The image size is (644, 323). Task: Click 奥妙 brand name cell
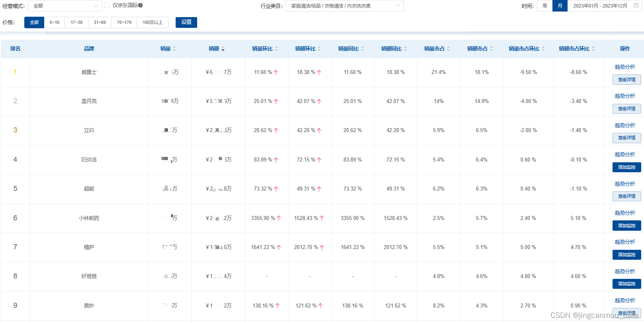[89, 305]
